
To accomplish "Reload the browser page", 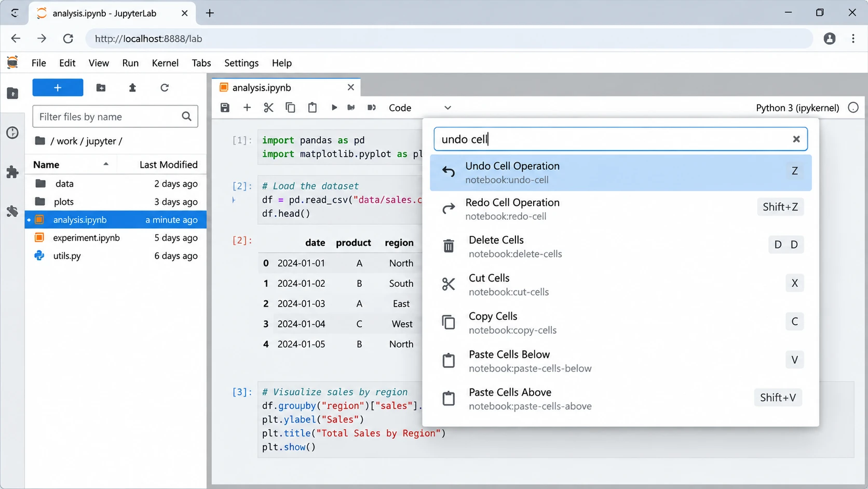I will tap(68, 38).
